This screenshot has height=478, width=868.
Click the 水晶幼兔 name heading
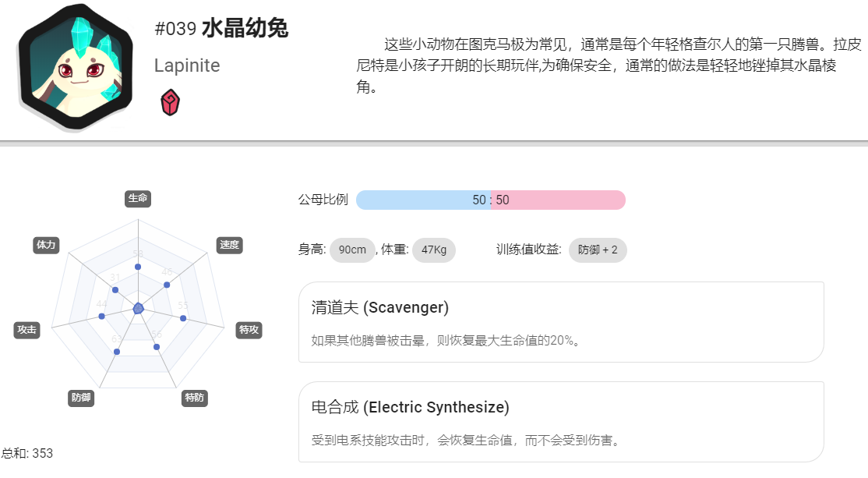(x=245, y=28)
